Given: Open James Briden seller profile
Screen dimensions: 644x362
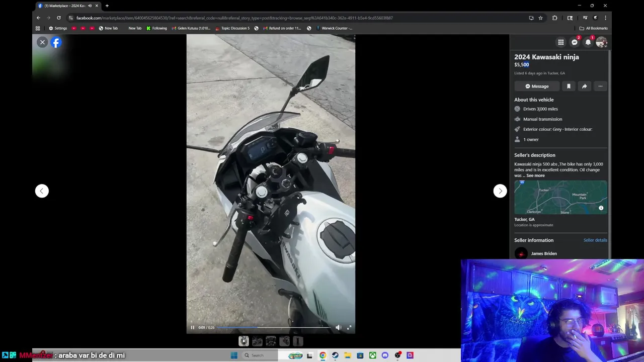Looking at the screenshot, I should click(544, 253).
